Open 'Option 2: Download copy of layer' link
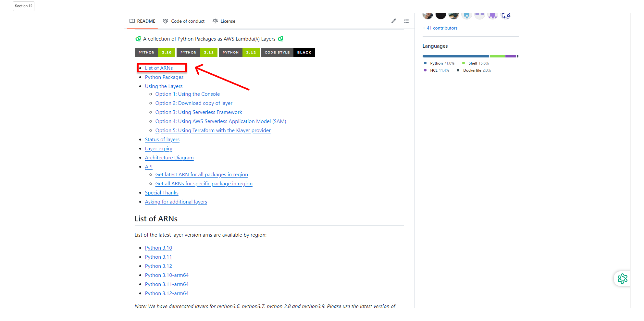Viewport: 644px width, 321px height. point(194,103)
